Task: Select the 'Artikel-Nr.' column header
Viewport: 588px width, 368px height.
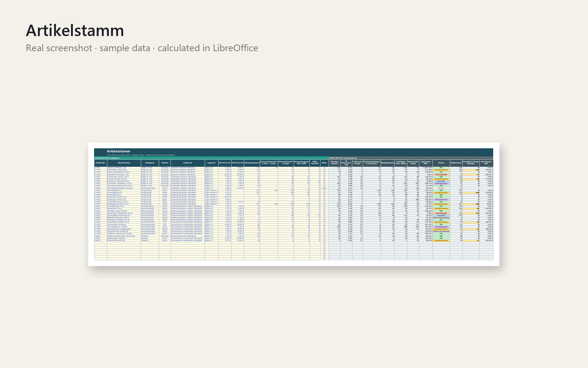Action: click(x=100, y=163)
